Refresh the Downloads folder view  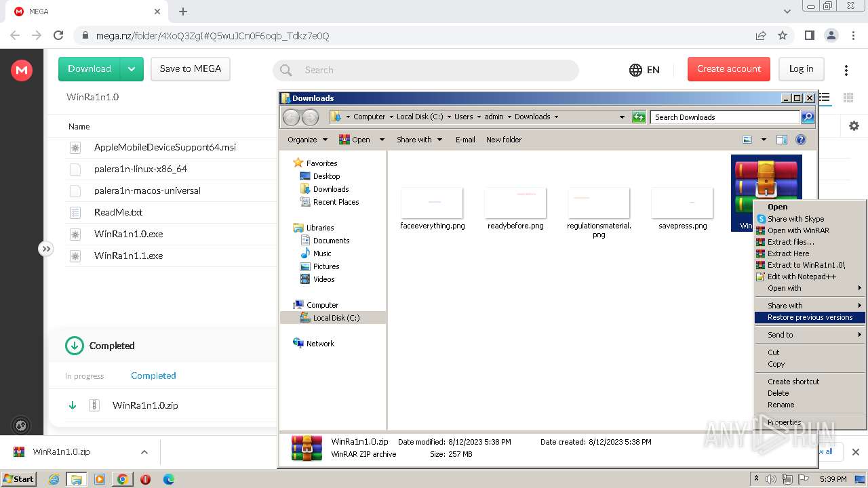[x=639, y=117]
